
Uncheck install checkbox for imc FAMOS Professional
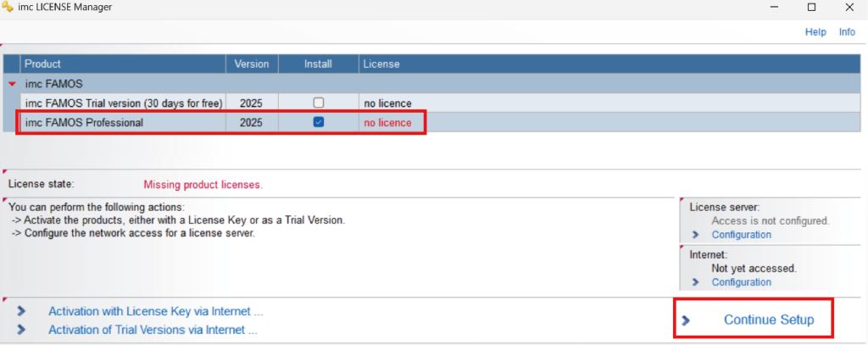pos(319,122)
